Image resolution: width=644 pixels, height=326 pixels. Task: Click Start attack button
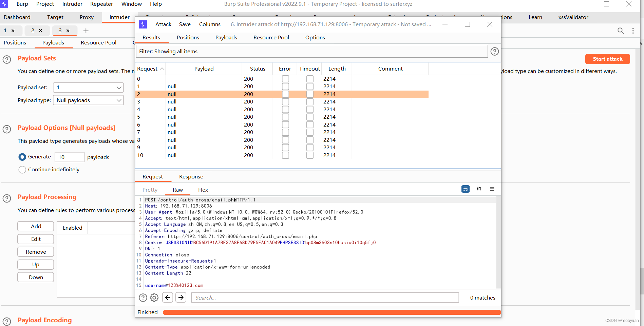(607, 59)
